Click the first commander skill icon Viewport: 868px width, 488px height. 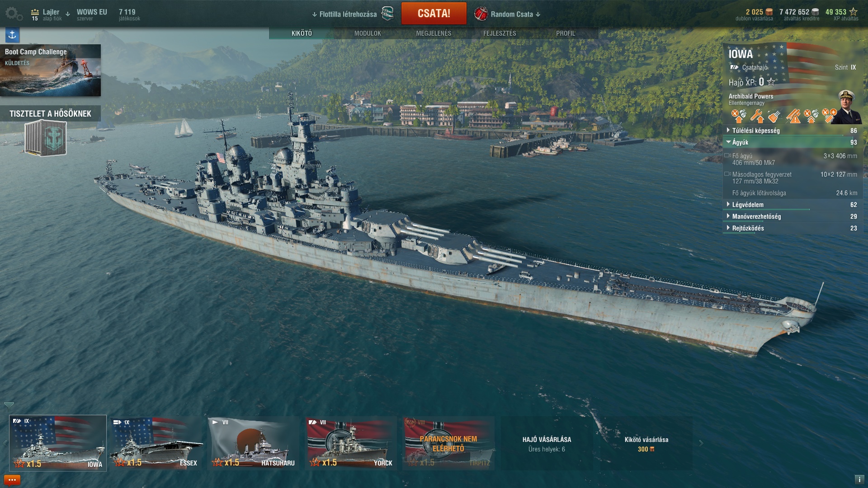739,116
